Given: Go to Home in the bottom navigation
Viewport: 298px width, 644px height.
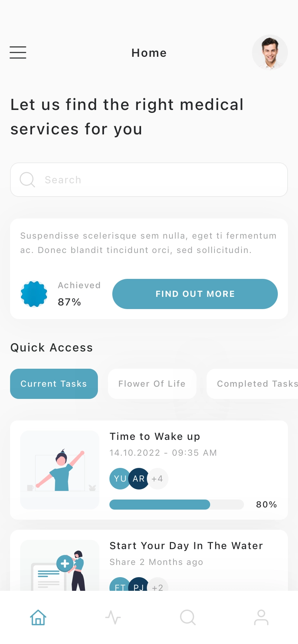Looking at the screenshot, I should [x=38, y=618].
